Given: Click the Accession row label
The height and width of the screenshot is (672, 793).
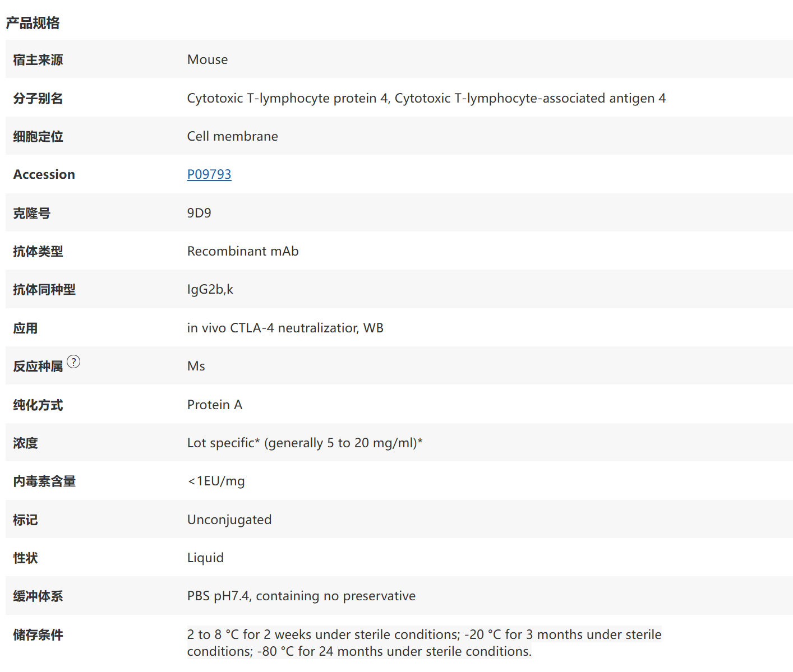Looking at the screenshot, I should point(44,174).
